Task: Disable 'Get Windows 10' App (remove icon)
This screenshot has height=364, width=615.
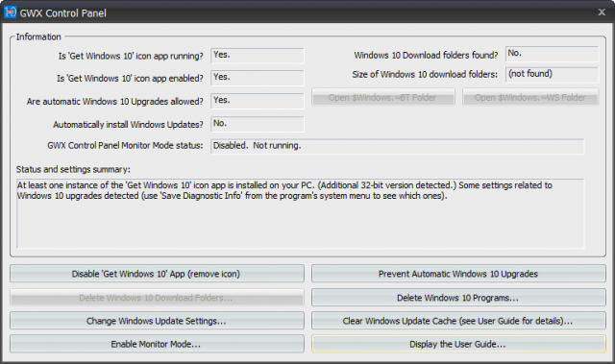Action: [x=157, y=274]
